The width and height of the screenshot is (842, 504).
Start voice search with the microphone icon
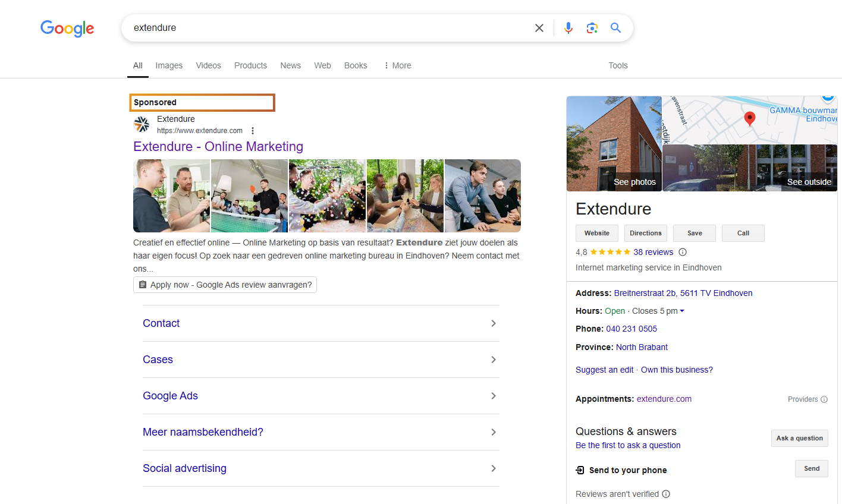click(x=568, y=28)
